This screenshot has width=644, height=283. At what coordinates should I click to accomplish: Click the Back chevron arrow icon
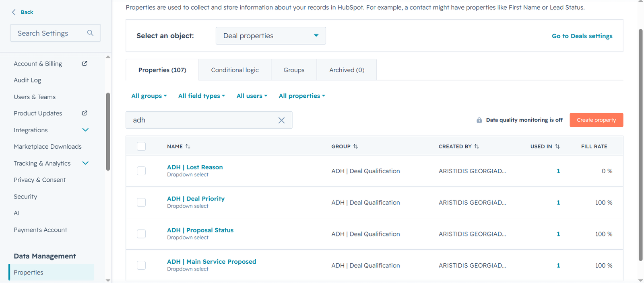click(14, 12)
